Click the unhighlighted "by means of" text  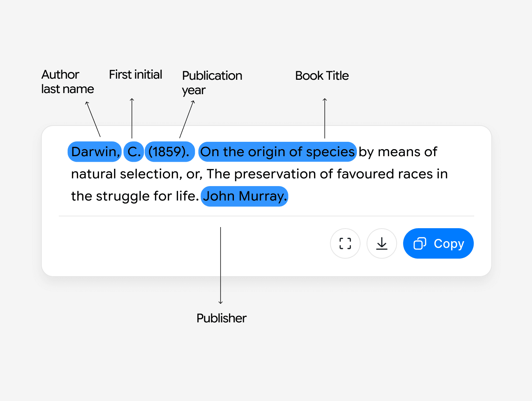pyautogui.click(x=398, y=152)
